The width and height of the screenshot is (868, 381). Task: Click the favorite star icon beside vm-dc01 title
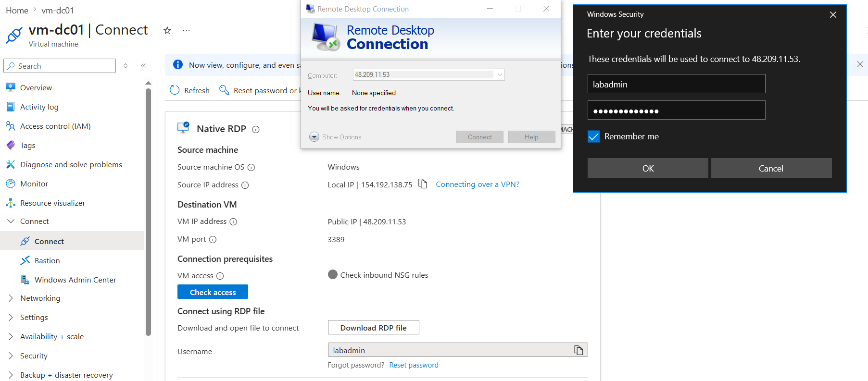(167, 30)
